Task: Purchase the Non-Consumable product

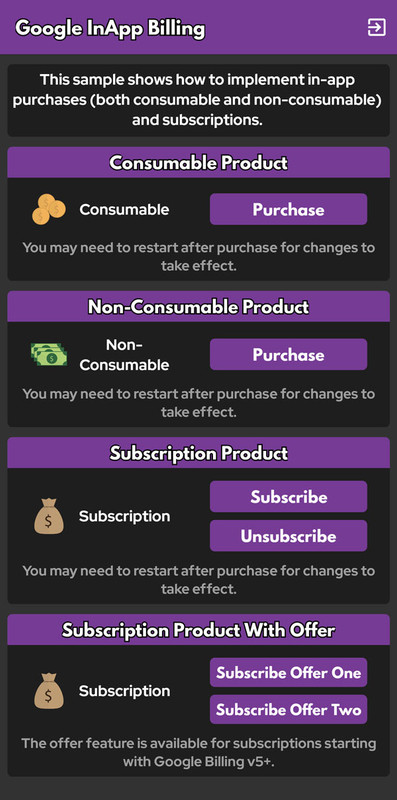Action: tap(288, 355)
